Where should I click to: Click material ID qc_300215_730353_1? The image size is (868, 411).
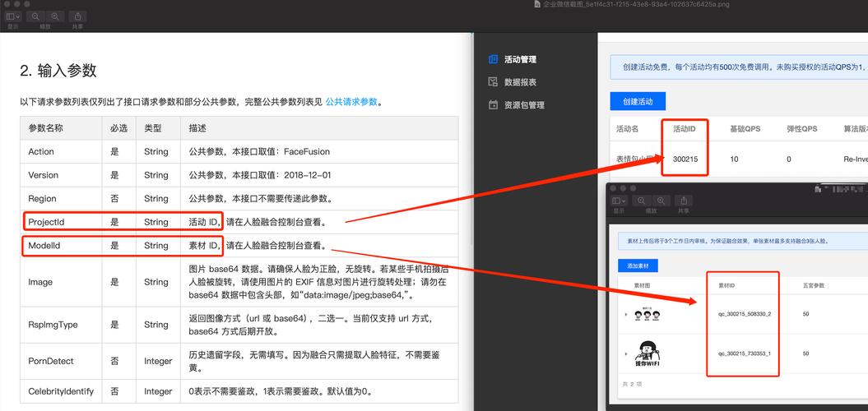[745, 353]
